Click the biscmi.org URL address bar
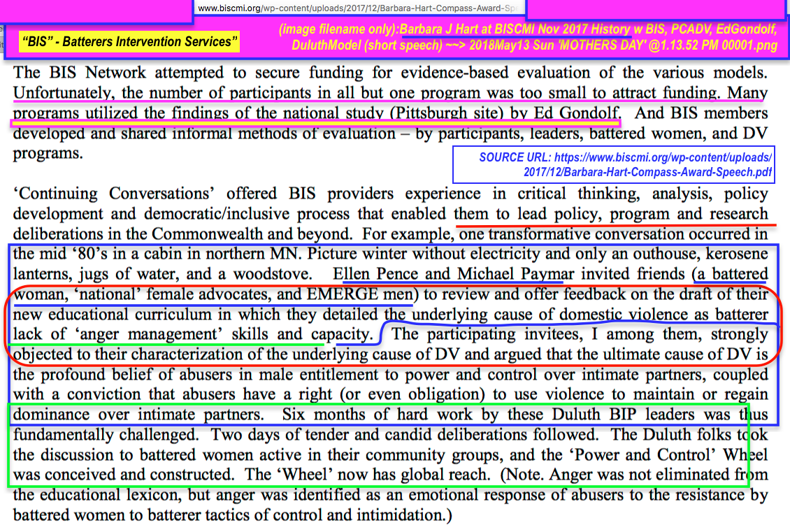This screenshot has width=790, height=532. [x=359, y=8]
